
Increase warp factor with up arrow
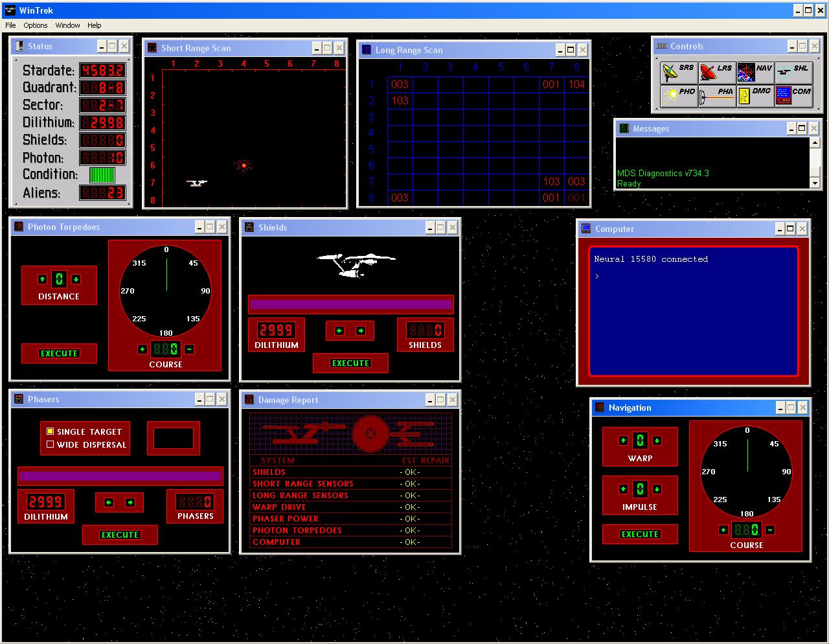point(624,441)
